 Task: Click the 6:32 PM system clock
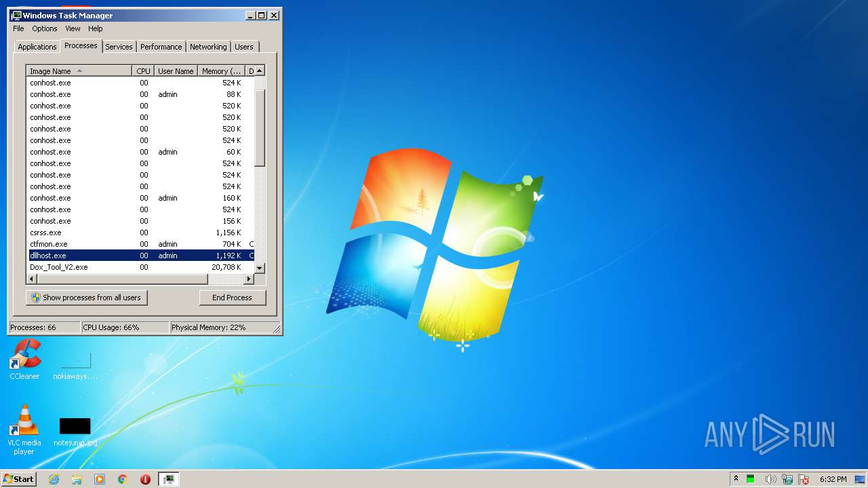tap(833, 479)
